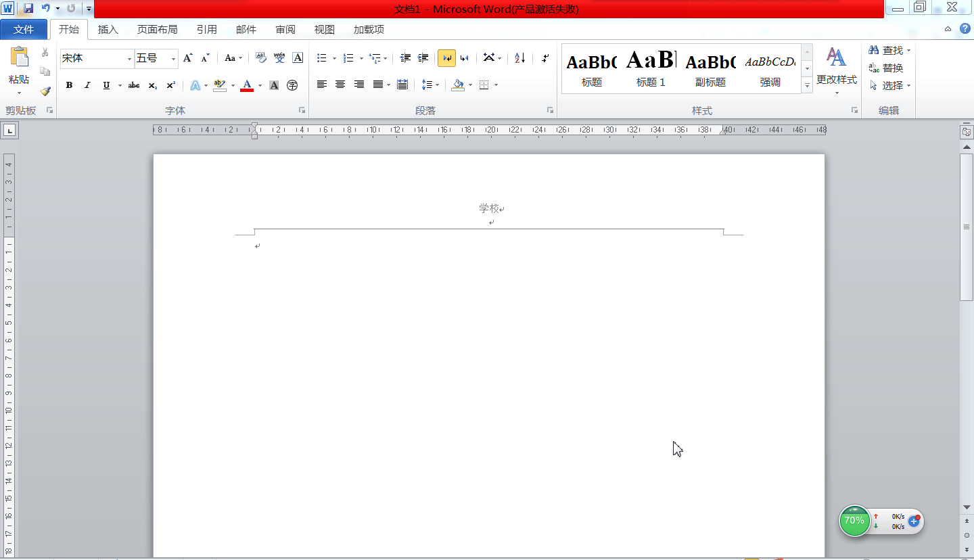Open the borders dropdown arrow
Screen dimensions: 974x560
tap(496, 85)
